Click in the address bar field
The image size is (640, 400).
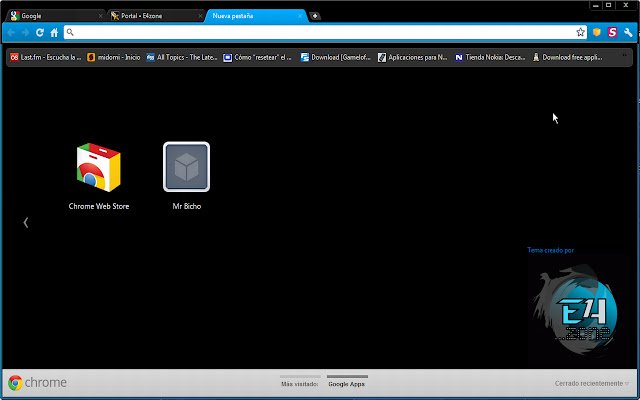point(325,32)
